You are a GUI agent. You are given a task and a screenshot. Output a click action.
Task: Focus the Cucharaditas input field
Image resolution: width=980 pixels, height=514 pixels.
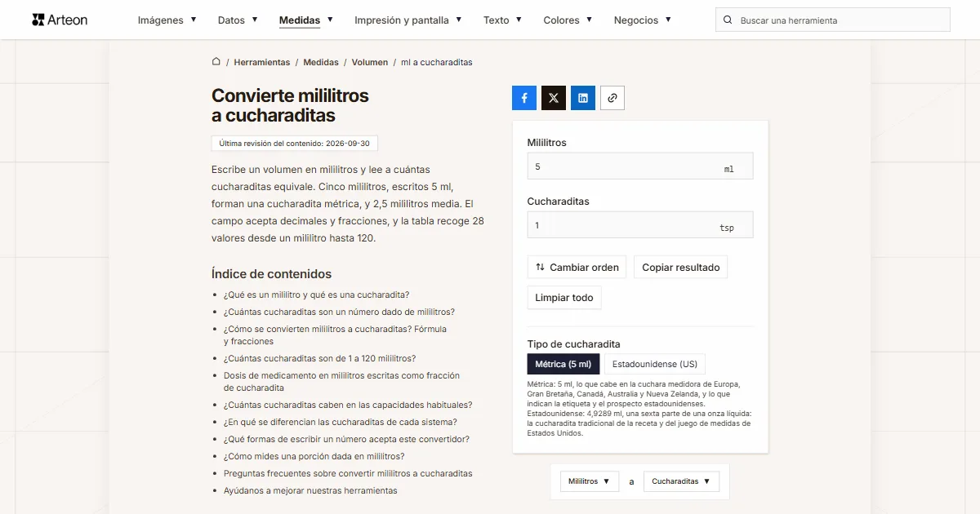[640, 224]
